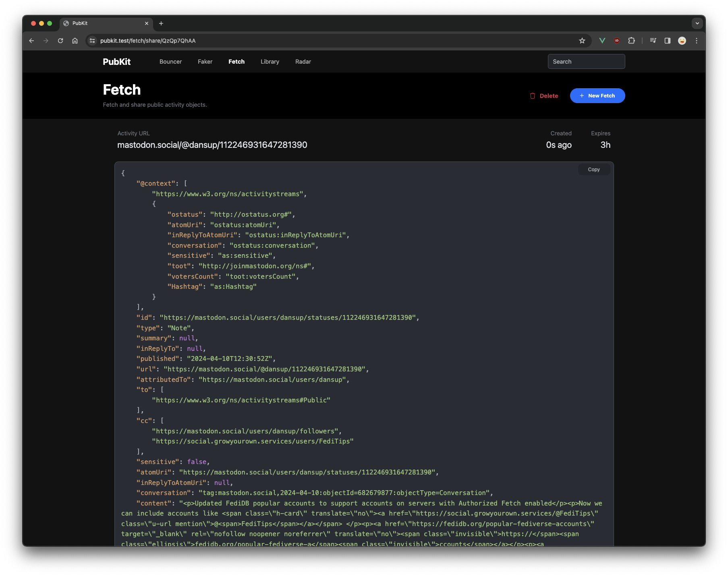Screen dimensions: 728x576
Task: Click the "3h" expires value
Action: 606,145
